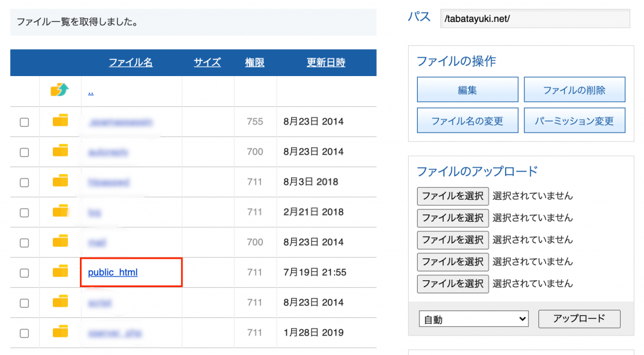
Task: Click folder icon in the 8月3日 2018 row
Action: (60, 180)
